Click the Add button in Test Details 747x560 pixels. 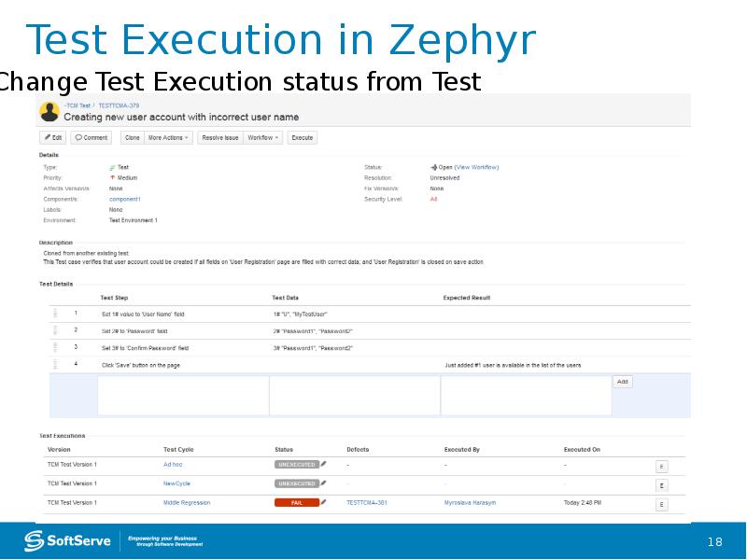(621, 382)
